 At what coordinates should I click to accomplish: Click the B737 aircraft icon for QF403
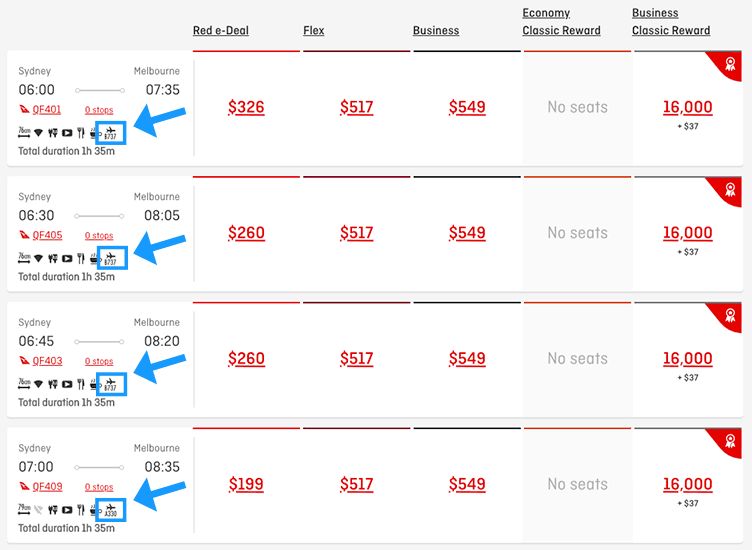(110, 384)
